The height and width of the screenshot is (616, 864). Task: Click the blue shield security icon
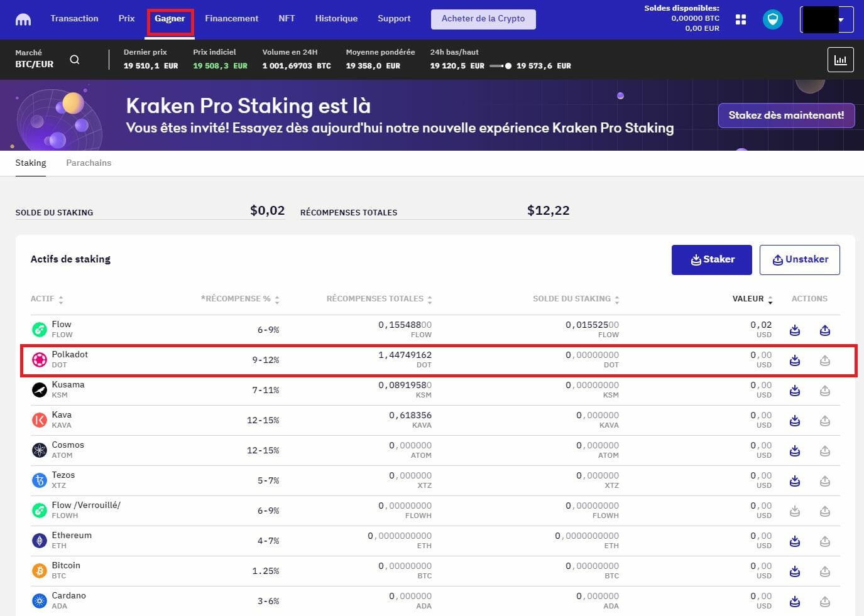pyautogui.click(x=772, y=19)
